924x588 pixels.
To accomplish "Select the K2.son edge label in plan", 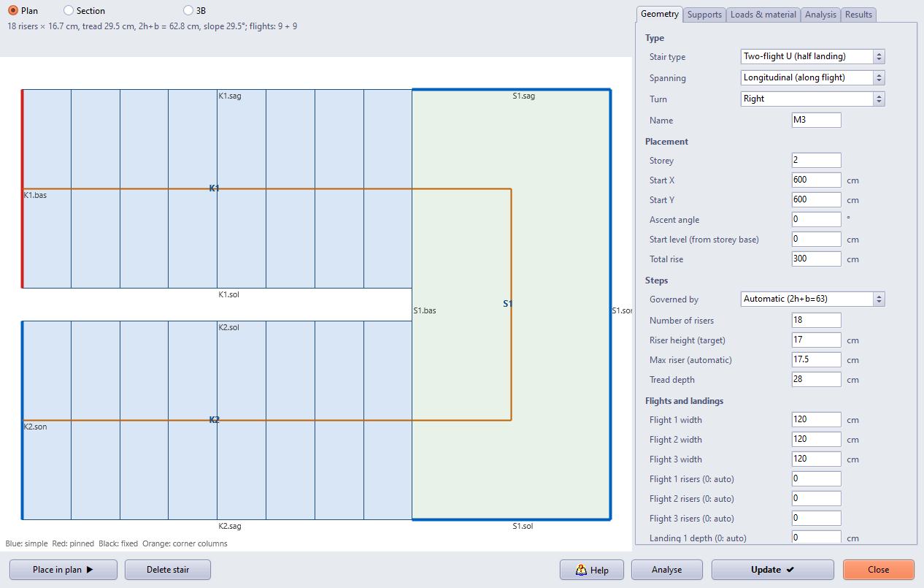I will (36, 427).
